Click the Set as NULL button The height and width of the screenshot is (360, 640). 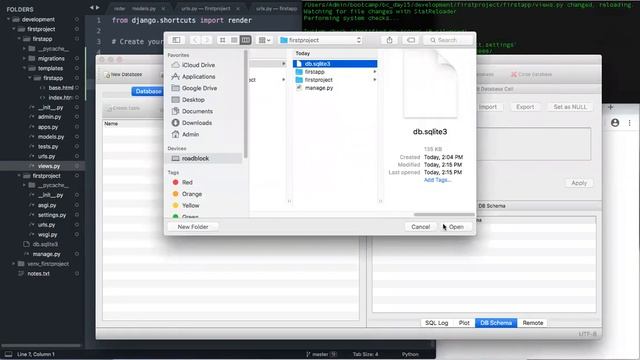pyautogui.click(x=570, y=107)
